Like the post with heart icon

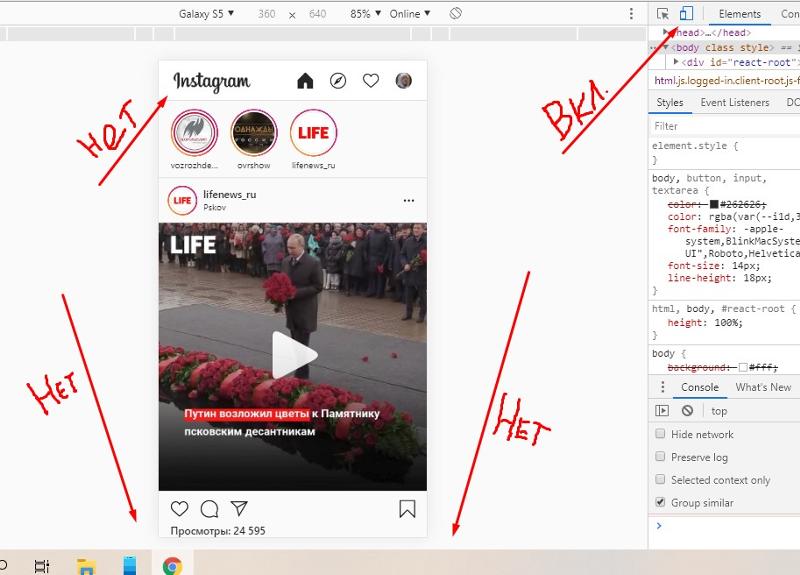click(179, 508)
